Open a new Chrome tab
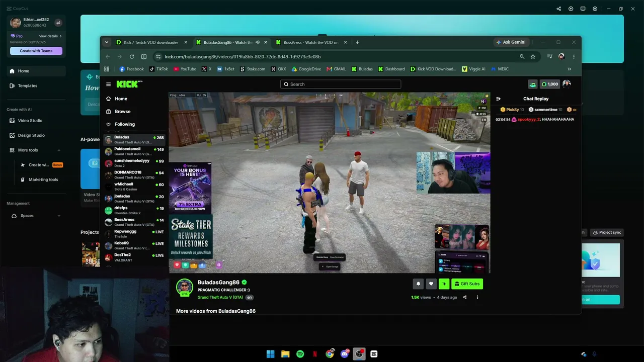Viewport: 644px width, 362px height. pyautogui.click(x=357, y=42)
